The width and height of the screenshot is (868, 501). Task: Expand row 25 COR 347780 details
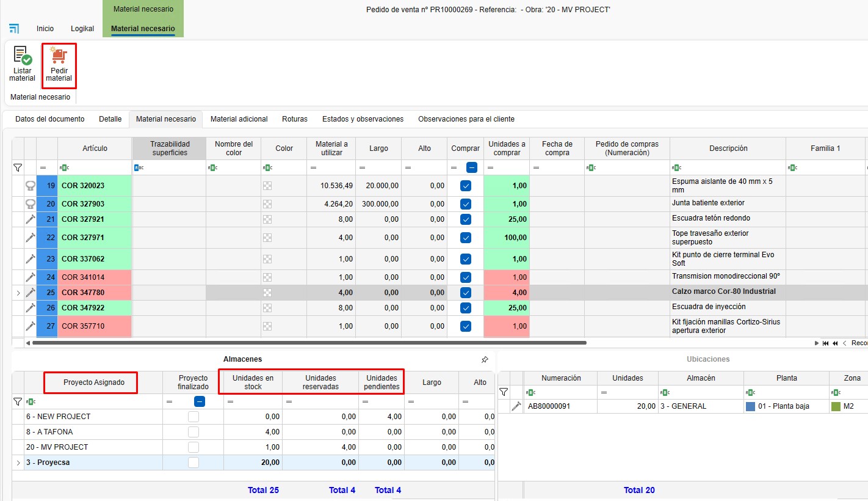click(18, 293)
